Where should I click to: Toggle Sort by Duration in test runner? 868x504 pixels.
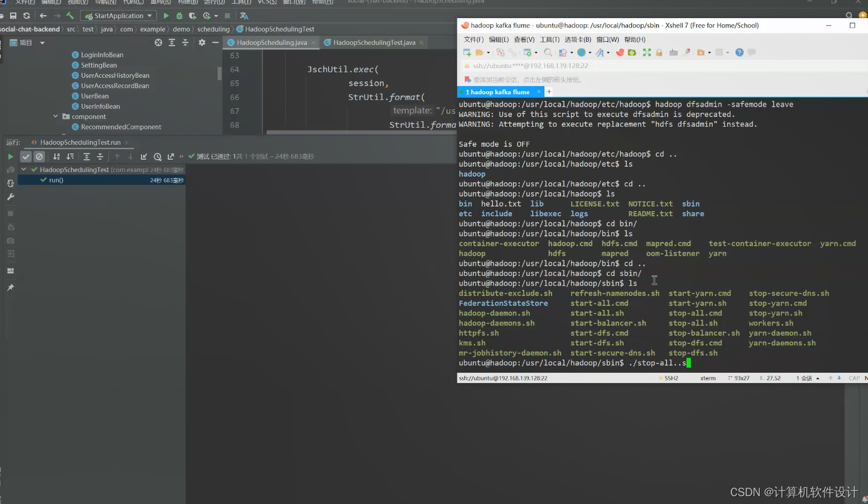tap(70, 156)
